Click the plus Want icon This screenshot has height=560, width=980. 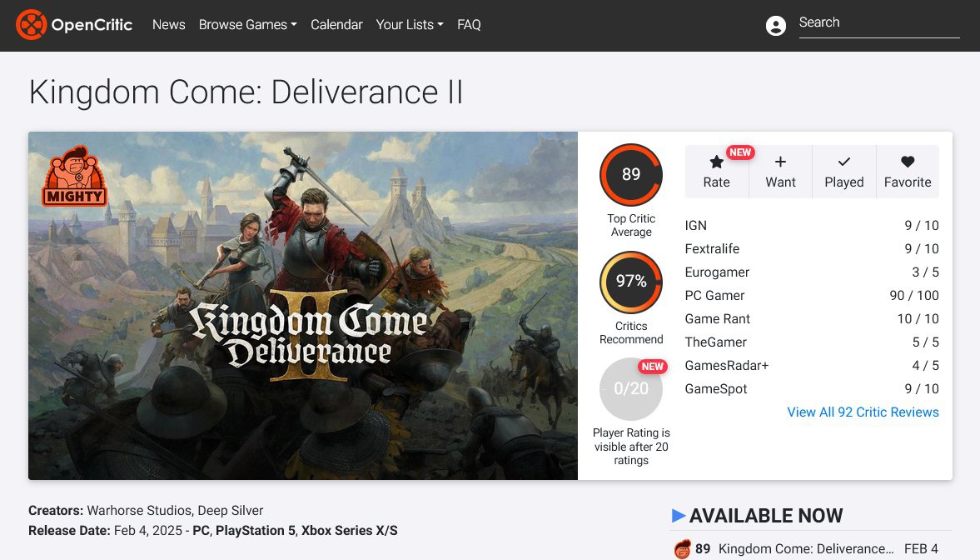point(780,162)
